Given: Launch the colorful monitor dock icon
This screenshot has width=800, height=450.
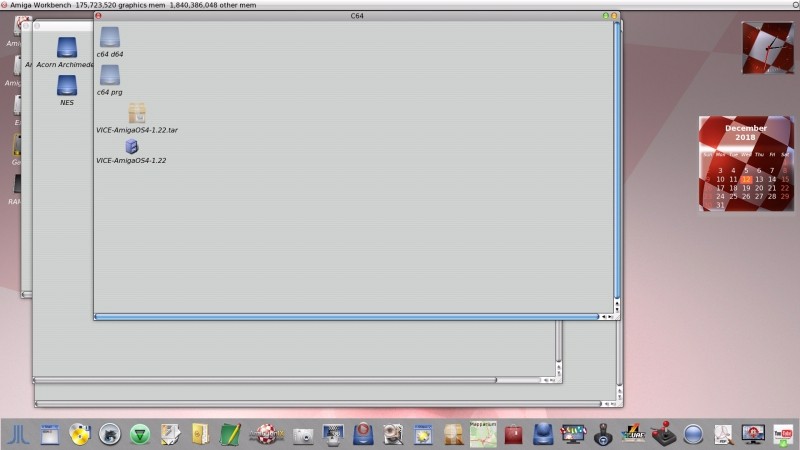Looking at the screenshot, I should coord(573,435).
